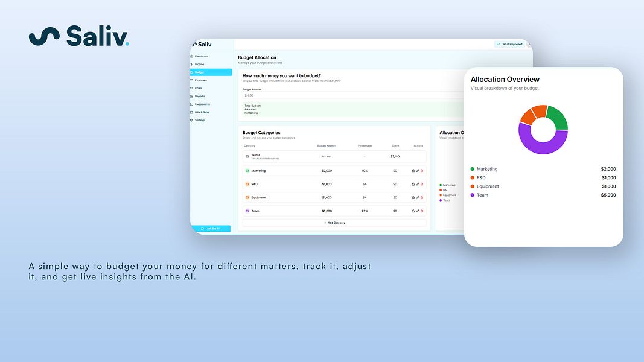Click the lock icon in Equipment row
This screenshot has width=644, height=362.
413,198
